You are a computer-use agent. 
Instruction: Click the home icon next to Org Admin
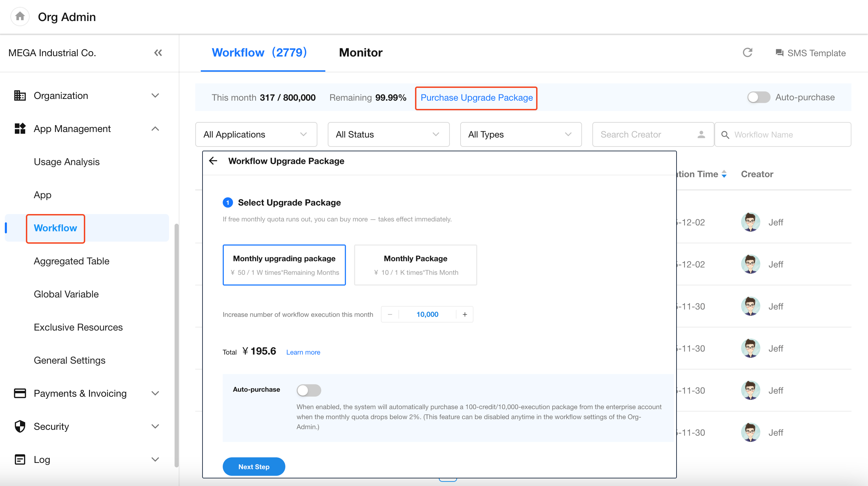pyautogui.click(x=20, y=16)
